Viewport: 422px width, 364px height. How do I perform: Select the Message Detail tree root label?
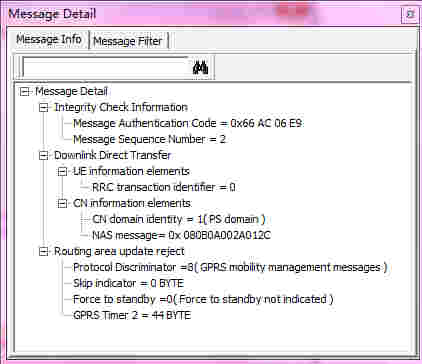pyautogui.click(x=71, y=91)
